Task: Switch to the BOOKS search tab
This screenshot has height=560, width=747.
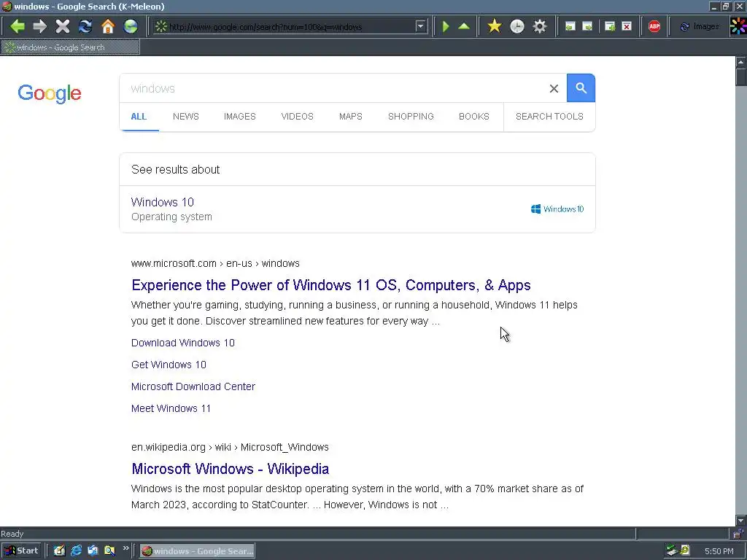Action: 474,117
